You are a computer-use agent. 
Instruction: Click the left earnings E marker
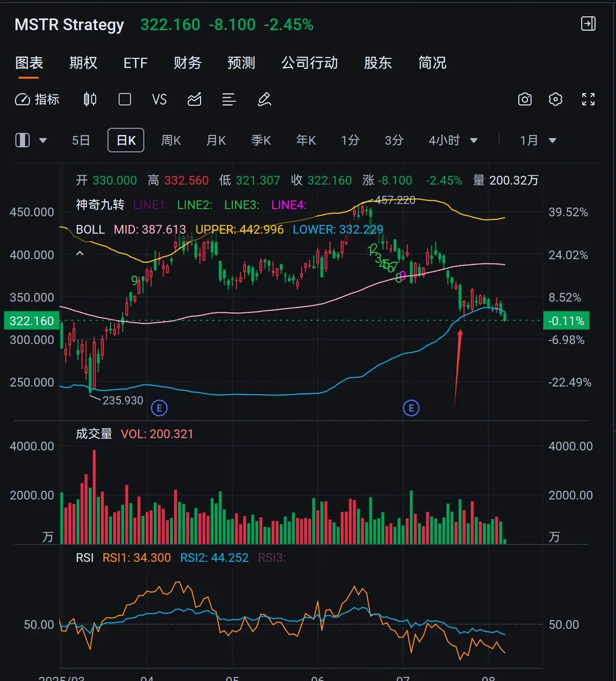[x=160, y=407]
